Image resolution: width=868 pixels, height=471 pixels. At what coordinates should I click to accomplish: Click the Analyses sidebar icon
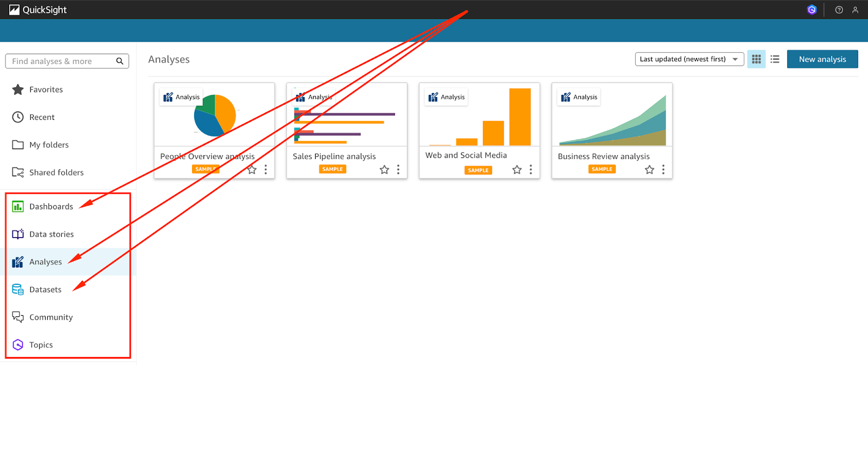tap(18, 262)
